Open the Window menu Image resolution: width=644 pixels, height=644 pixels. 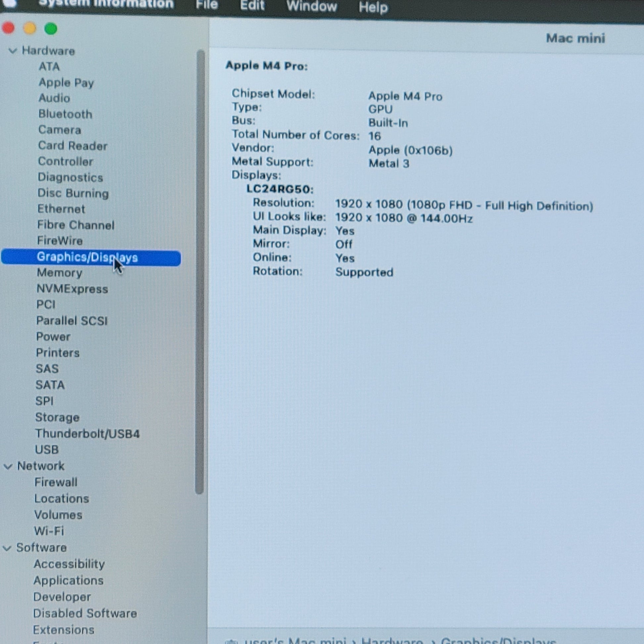coord(311,6)
